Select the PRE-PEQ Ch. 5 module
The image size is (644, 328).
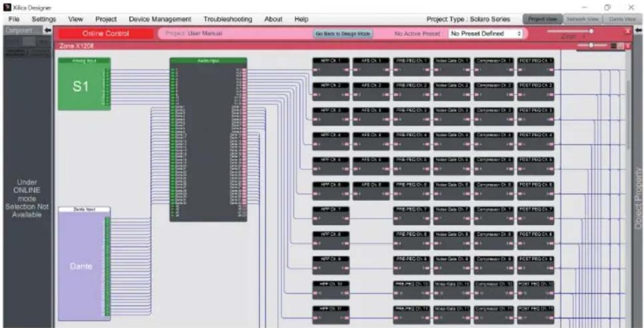[411, 165]
